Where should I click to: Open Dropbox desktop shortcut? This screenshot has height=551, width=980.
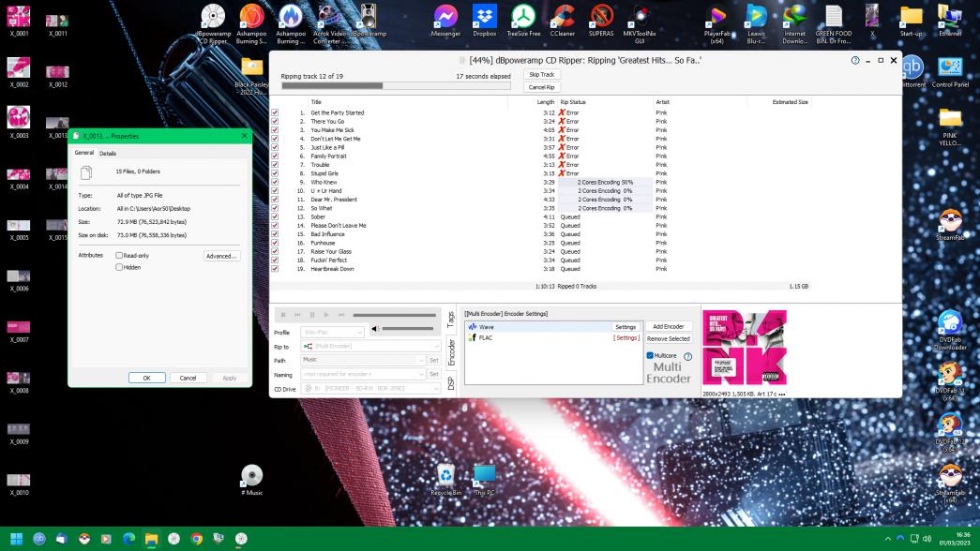pos(485,18)
